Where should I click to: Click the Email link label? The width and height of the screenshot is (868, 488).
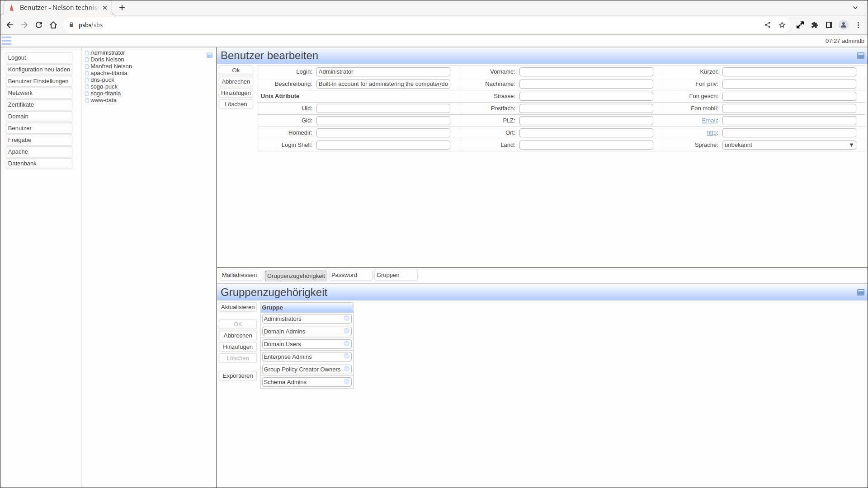pos(709,121)
